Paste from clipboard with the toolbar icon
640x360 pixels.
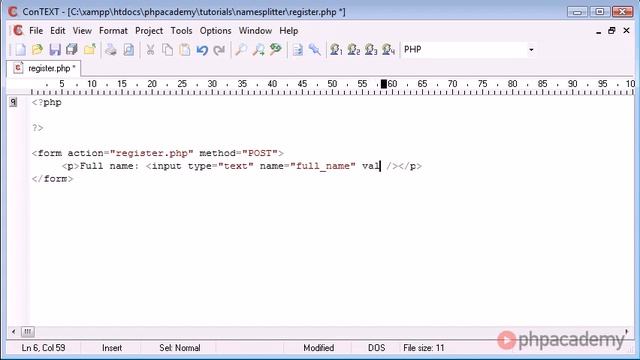pyautogui.click(x=184, y=50)
